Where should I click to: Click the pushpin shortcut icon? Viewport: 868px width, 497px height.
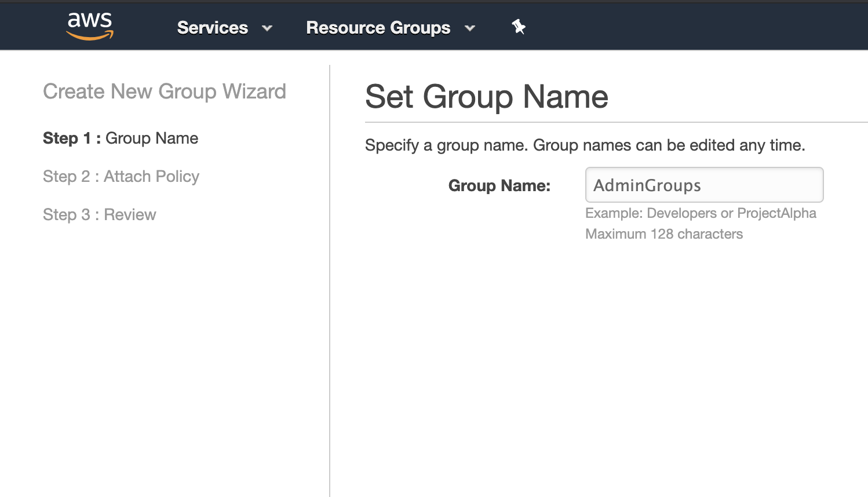[x=519, y=27]
